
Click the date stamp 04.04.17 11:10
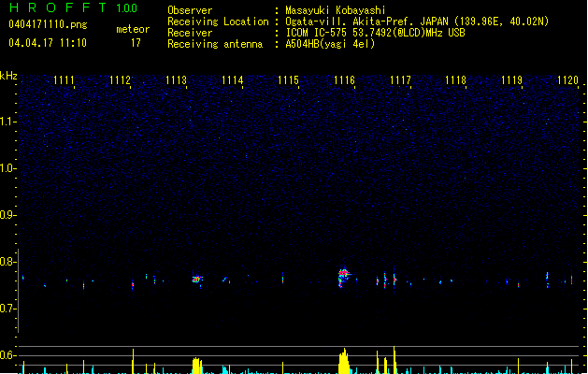tap(48, 43)
